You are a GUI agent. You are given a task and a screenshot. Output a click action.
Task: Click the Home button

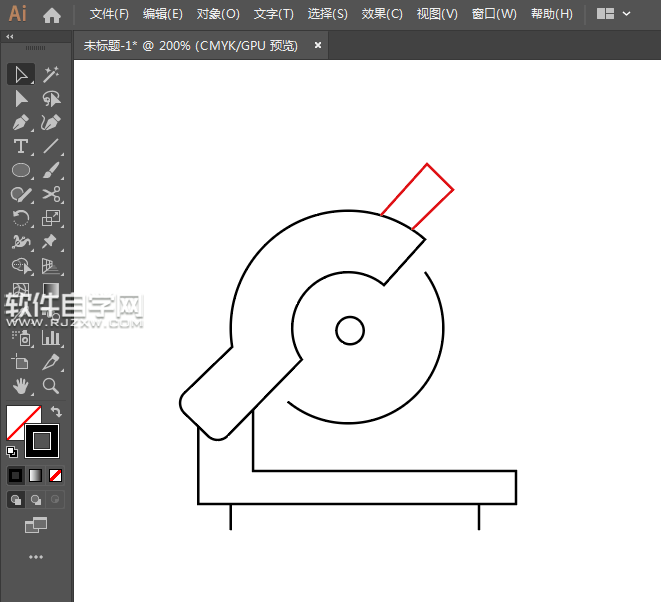52,15
